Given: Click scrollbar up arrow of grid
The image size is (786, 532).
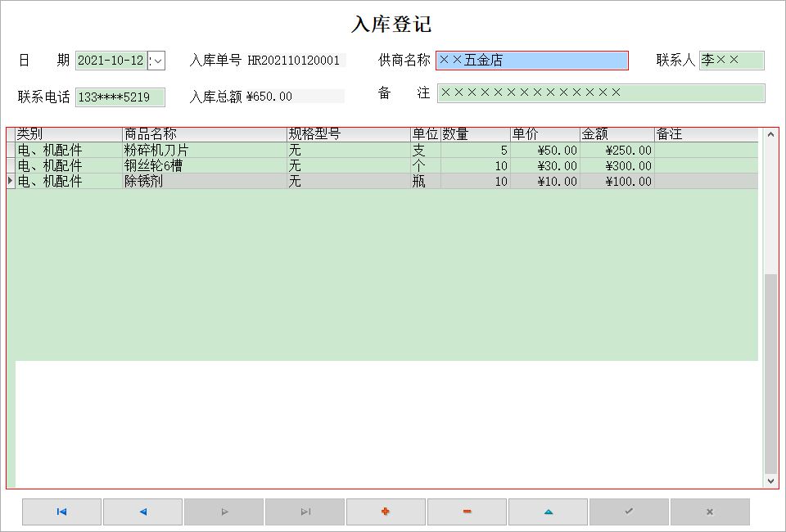Looking at the screenshot, I should pyautogui.click(x=770, y=134).
